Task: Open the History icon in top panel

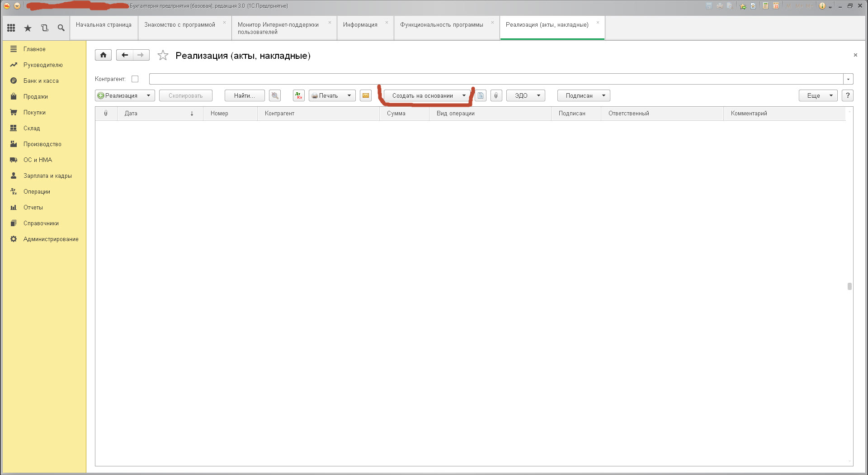Action: 44,28
